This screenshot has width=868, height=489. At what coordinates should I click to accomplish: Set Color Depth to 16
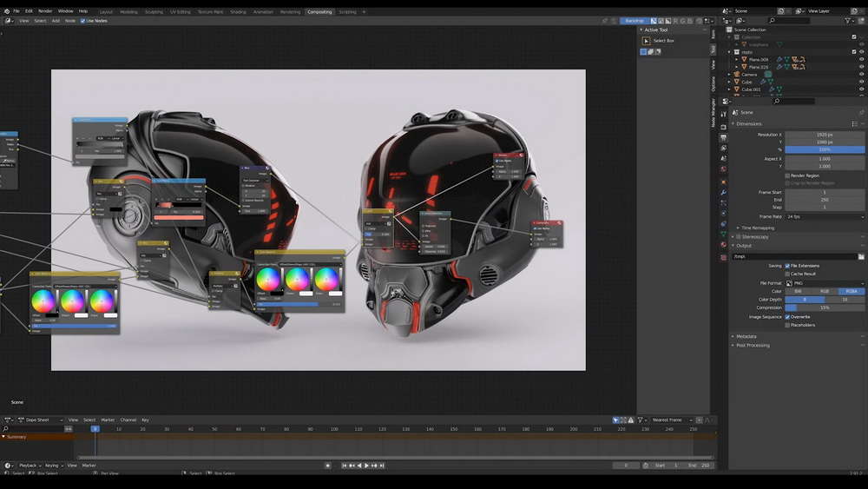845,300
